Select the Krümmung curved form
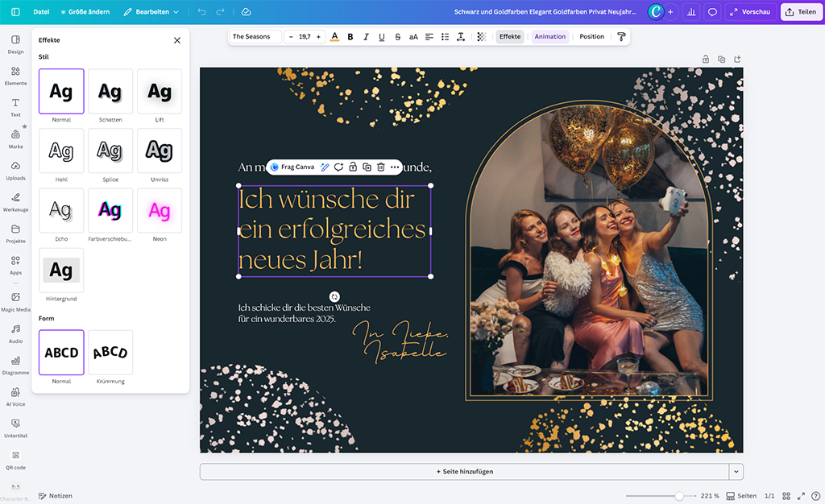The height and width of the screenshot is (504, 825). coord(110,353)
